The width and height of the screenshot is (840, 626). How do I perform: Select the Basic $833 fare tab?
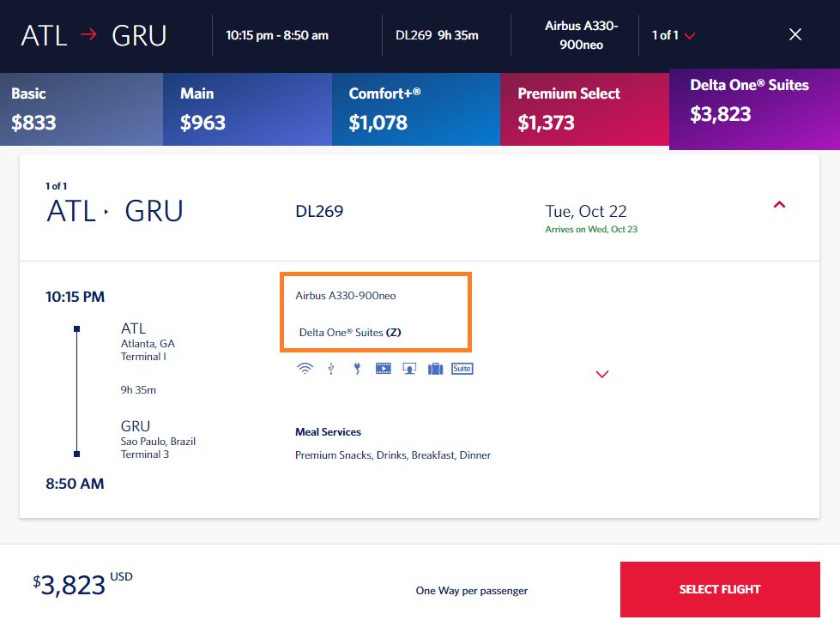[x=82, y=109]
